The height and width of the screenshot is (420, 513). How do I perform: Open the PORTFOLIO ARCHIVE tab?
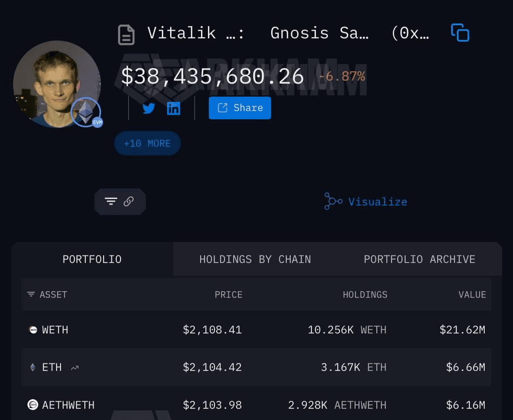(x=419, y=259)
